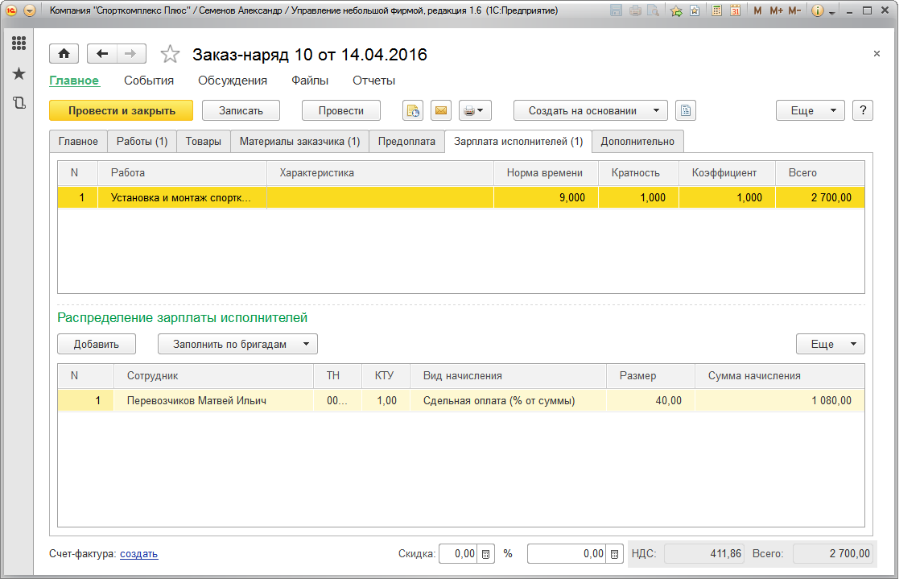Screen dimensions: 924x579
Task: Click the Провести button
Action: point(341,110)
